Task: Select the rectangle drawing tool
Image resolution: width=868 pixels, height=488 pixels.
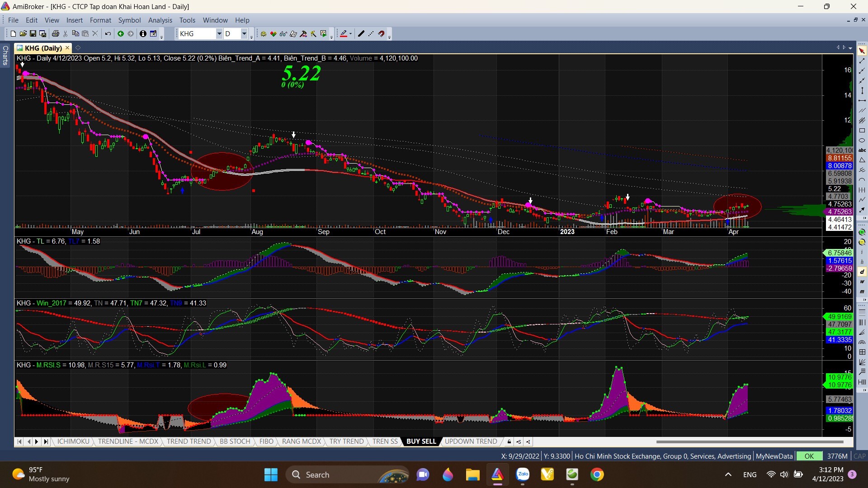Action: [862, 130]
